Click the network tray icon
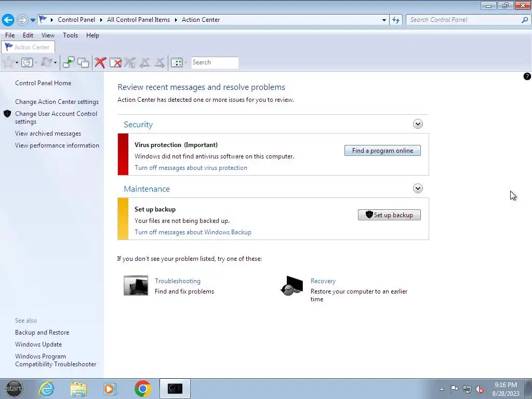Image resolution: width=532 pixels, height=399 pixels. [x=467, y=390]
